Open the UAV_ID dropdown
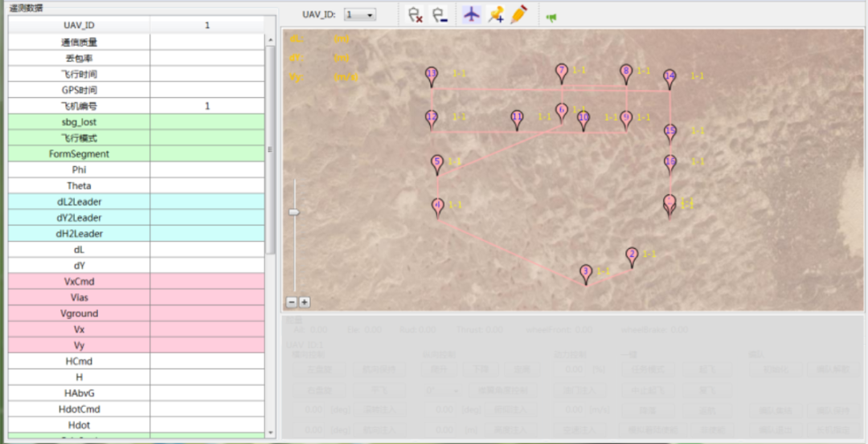The image size is (868, 444). (360, 14)
